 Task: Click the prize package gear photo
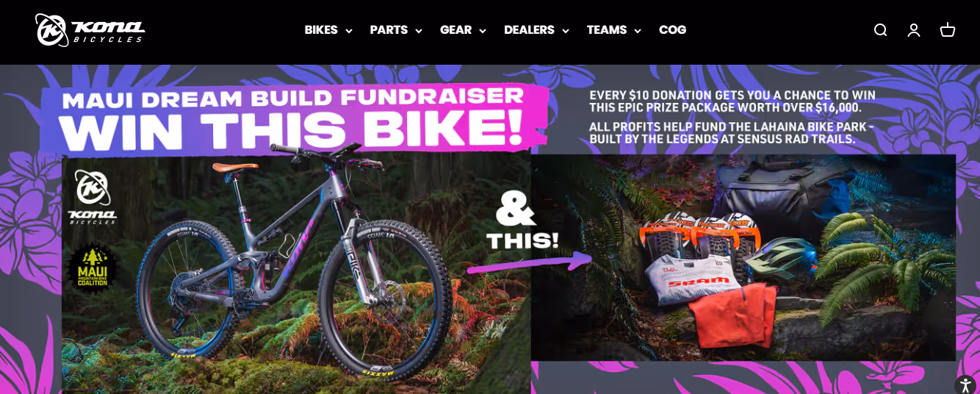pyautogui.click(x=743, y=257)
